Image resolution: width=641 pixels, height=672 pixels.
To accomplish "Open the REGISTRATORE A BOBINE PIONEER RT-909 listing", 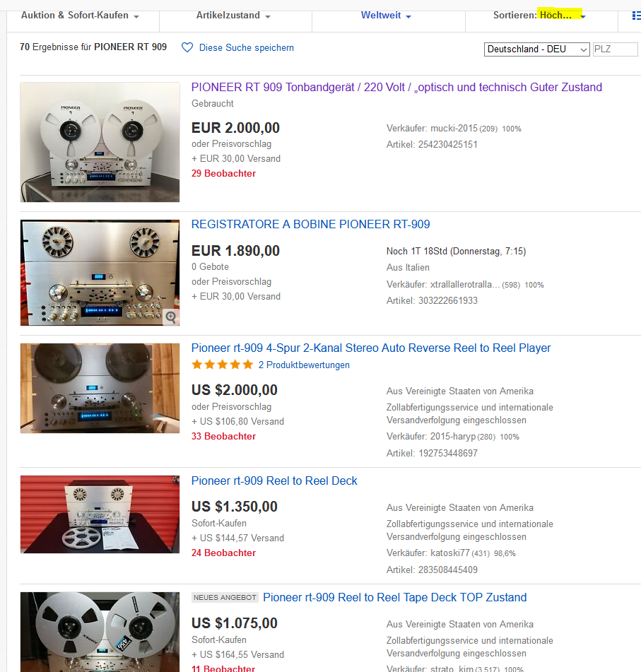I will [310, 225].
